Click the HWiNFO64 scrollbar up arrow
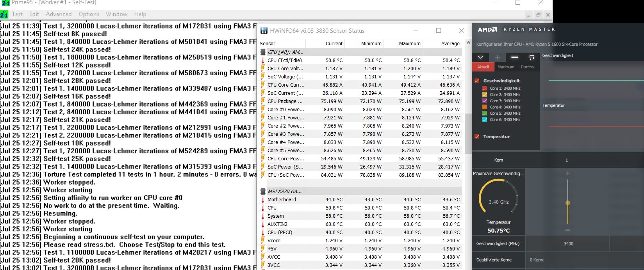This screenshot has width=644, height=270. (468, 43)
